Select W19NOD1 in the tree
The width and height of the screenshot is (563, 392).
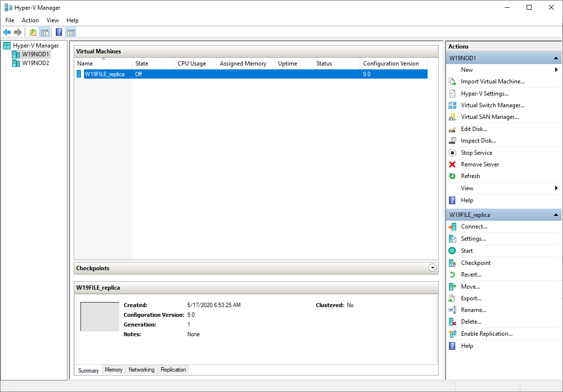click(x=36, y=54)
